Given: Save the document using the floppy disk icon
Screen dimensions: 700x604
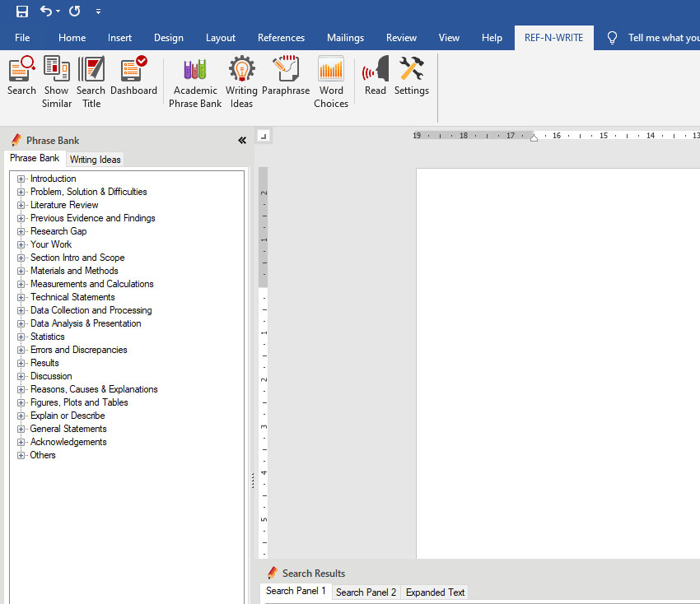Looking at the screenshot, I should click(22, 12).
